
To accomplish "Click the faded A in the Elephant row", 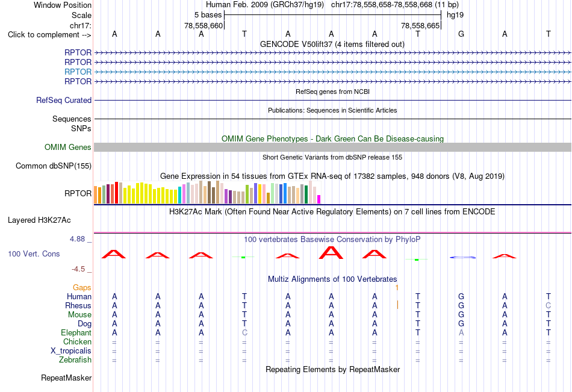I will pos(461,333).
